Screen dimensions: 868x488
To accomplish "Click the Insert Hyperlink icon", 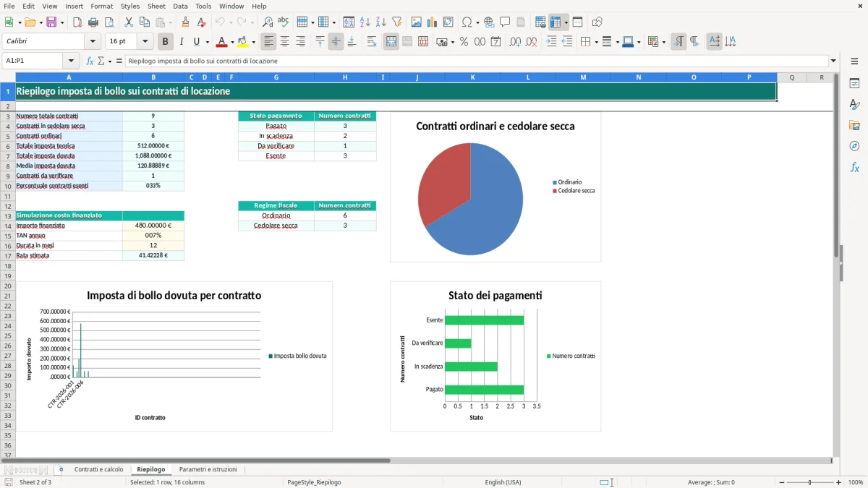I will tap(489, 22).
